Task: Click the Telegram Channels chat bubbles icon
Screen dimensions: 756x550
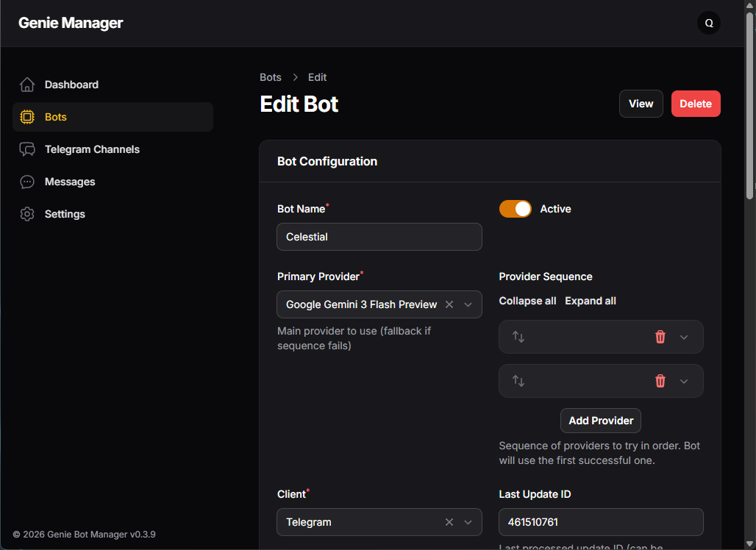Action: click(x=27, y=149)
